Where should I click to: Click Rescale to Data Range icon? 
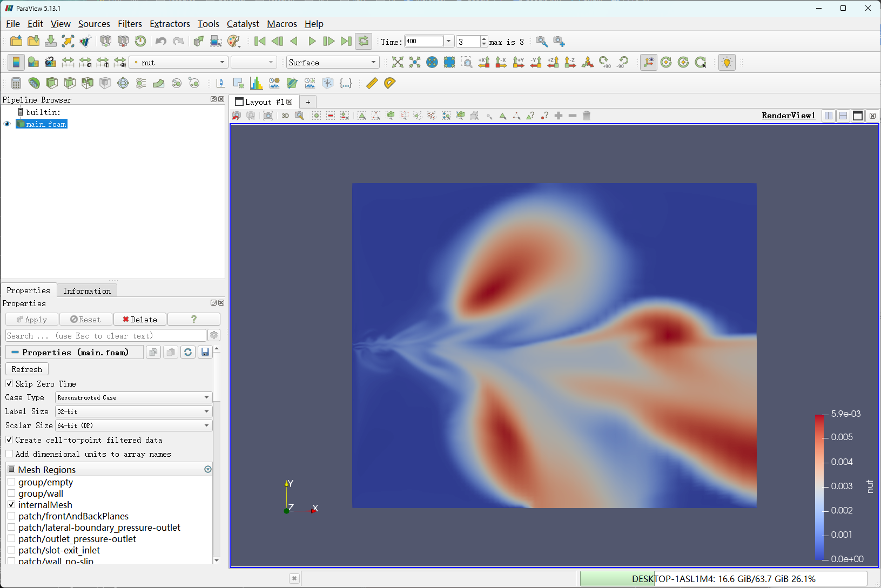(68, 63)
